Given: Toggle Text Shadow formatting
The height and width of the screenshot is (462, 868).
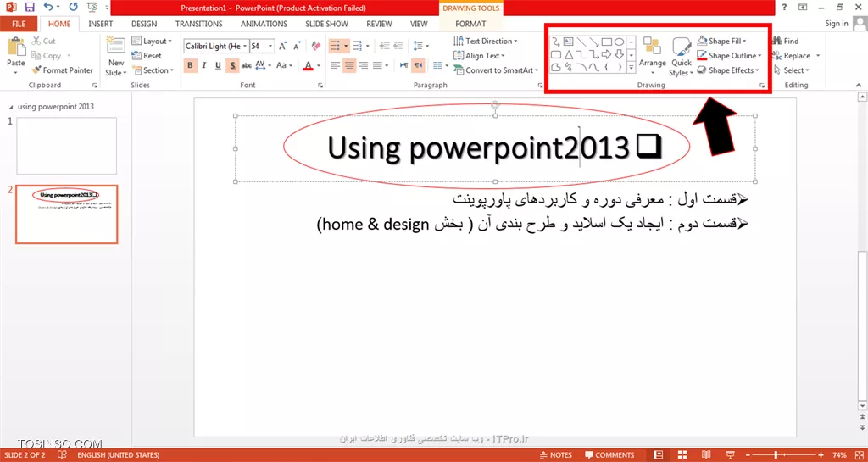Looking at the screenshot, I should pos(232,65).
